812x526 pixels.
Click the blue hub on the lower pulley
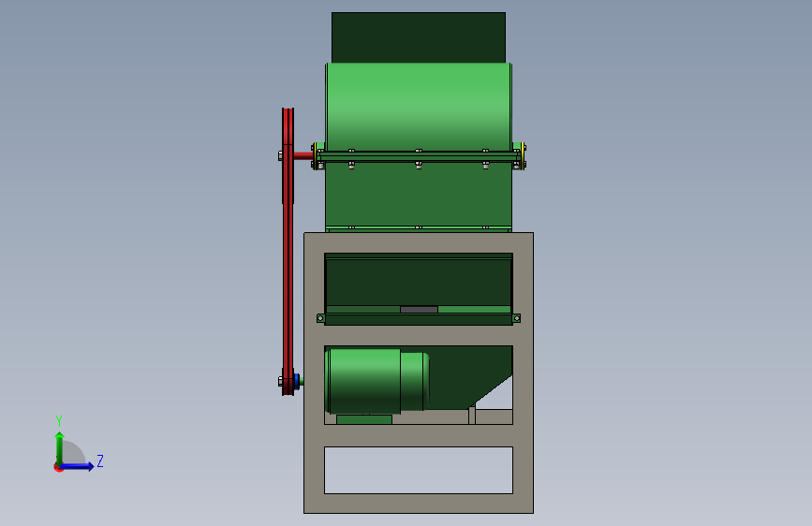point(297,382)
